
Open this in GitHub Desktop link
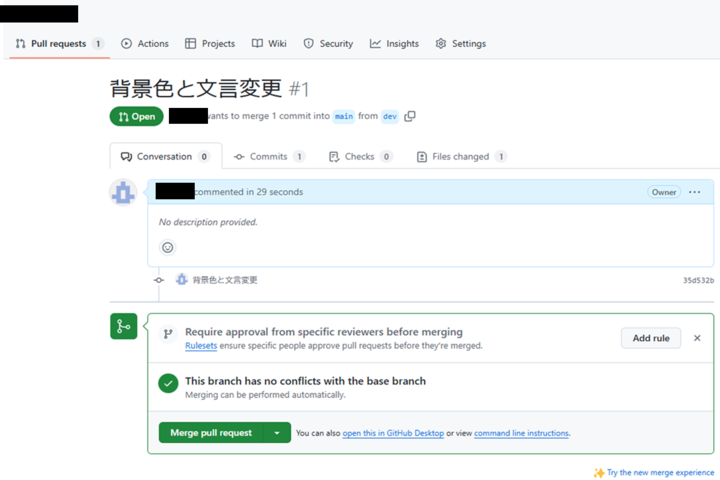pyautogui.click(x=393, y=433)
